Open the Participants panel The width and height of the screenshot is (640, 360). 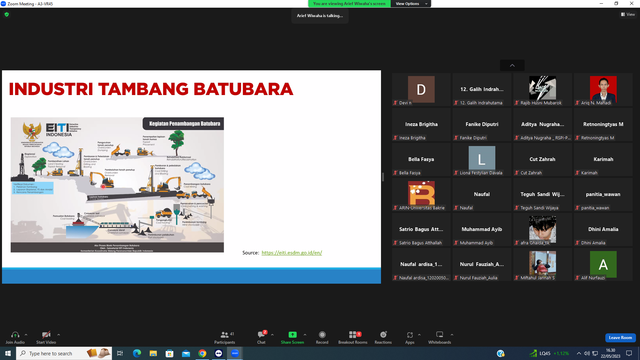(224, 337)
